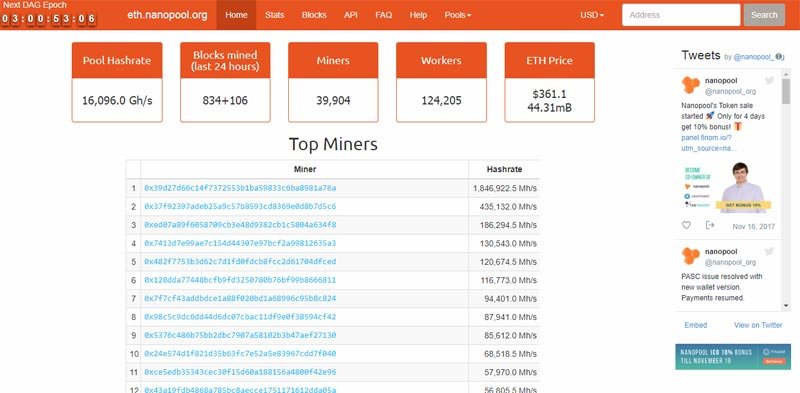The image size is (800, 393).
Task: Click the Nov 16, 2017 tweet date
Action: click(754, 226)
